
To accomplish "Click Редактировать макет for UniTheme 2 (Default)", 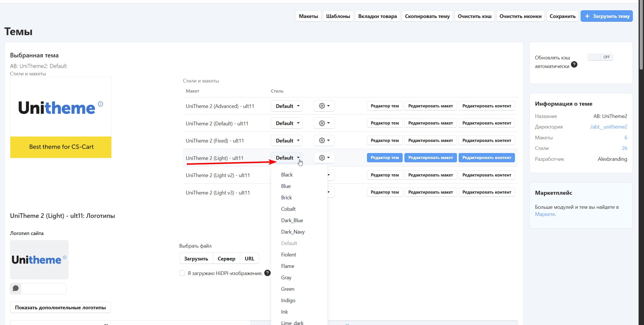I will 430,123.
